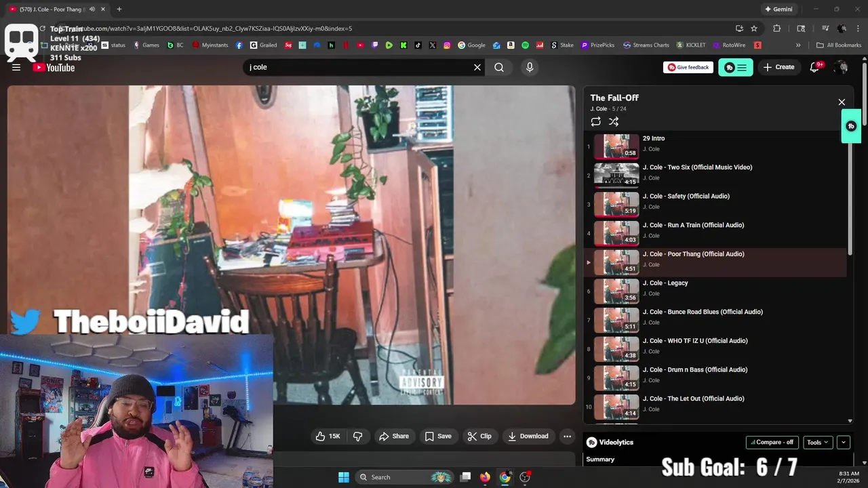Clear the 'j cole' search text
Image resolution: width=868 pixels, height=488 pixels.
pyautogui.click(x=477, y=67)
